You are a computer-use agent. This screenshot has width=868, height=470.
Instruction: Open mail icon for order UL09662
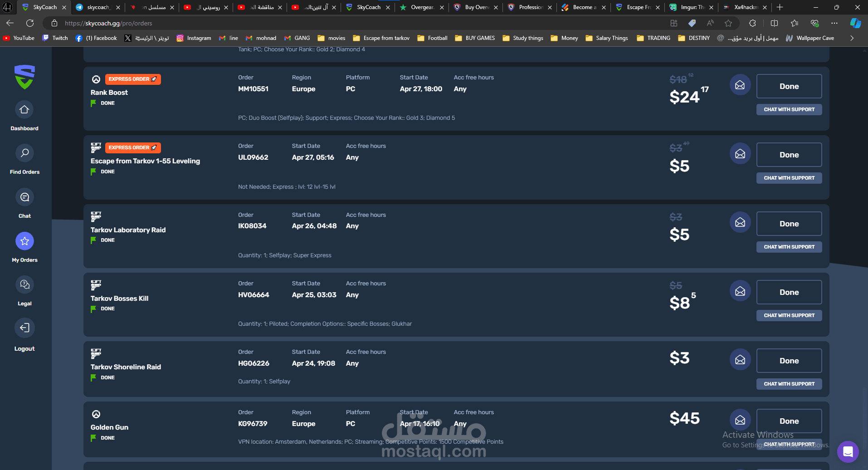[740, 154]
